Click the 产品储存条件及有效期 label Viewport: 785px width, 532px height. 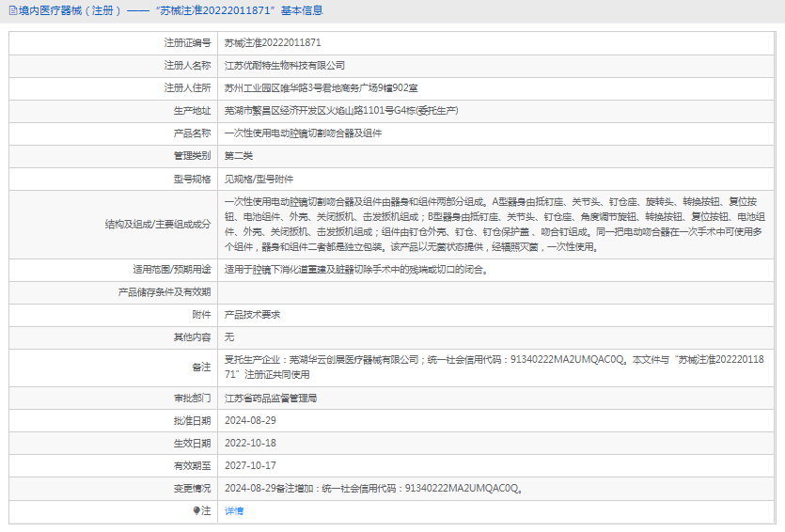pyautogui.click(x=165, y=292)
